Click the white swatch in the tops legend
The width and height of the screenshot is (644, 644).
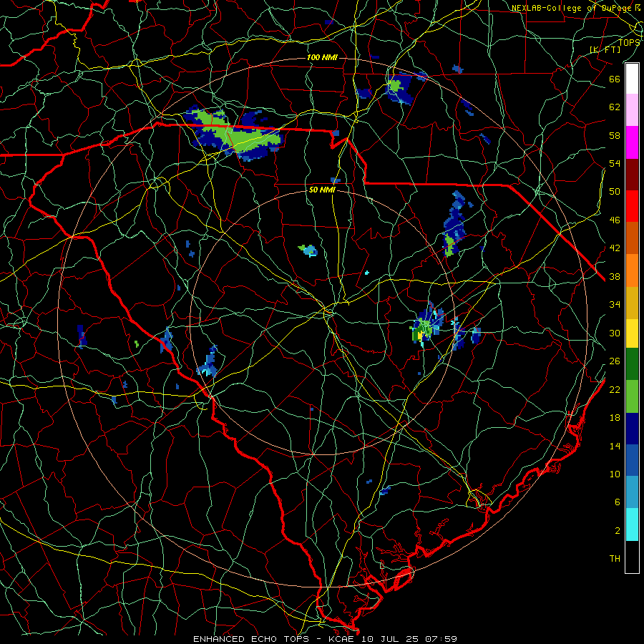(632, 79)
